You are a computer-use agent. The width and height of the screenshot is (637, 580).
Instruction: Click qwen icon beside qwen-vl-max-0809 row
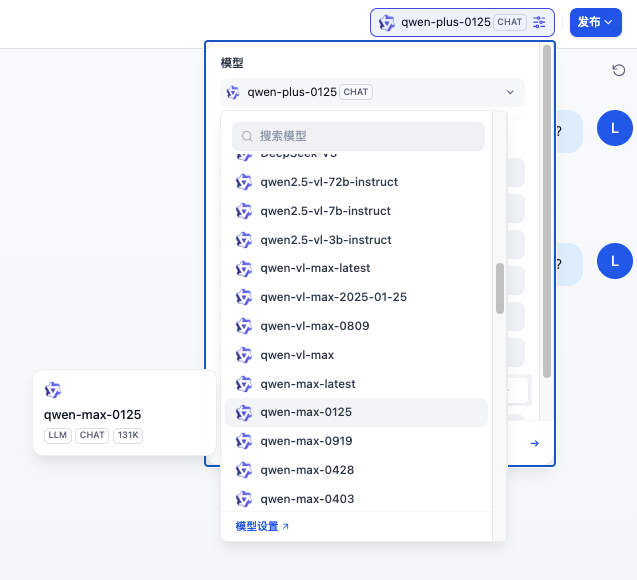(x=244, y=326)
